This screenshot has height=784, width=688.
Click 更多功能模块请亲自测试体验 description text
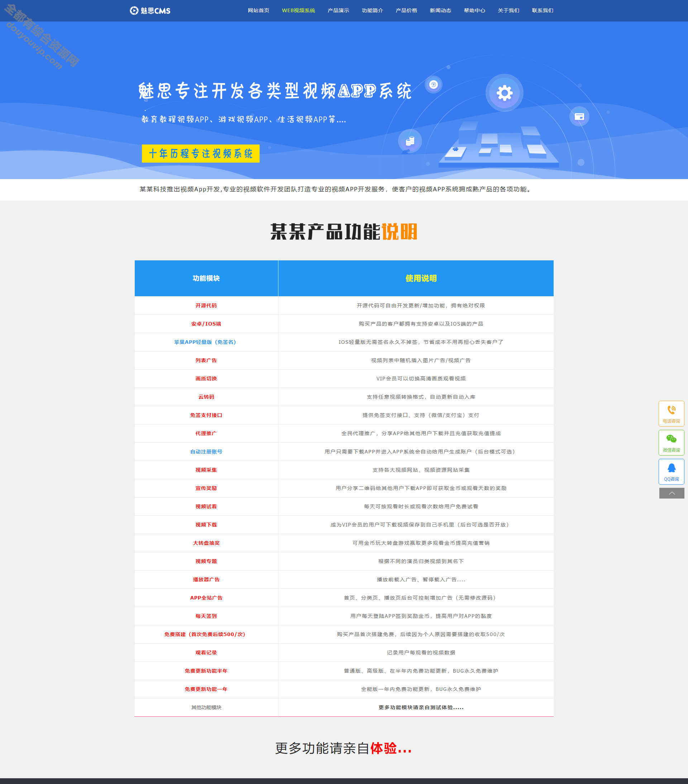point(421,707)
